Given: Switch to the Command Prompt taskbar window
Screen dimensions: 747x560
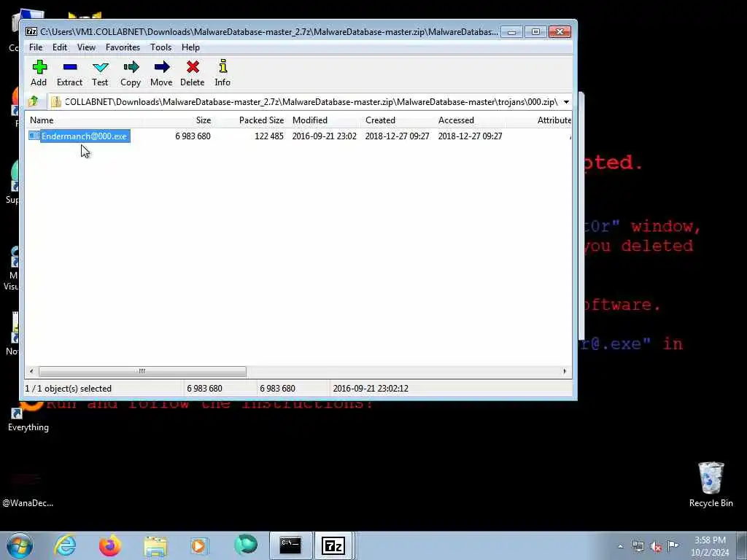Looking at the screenshot, I should (x=290, y=545).
